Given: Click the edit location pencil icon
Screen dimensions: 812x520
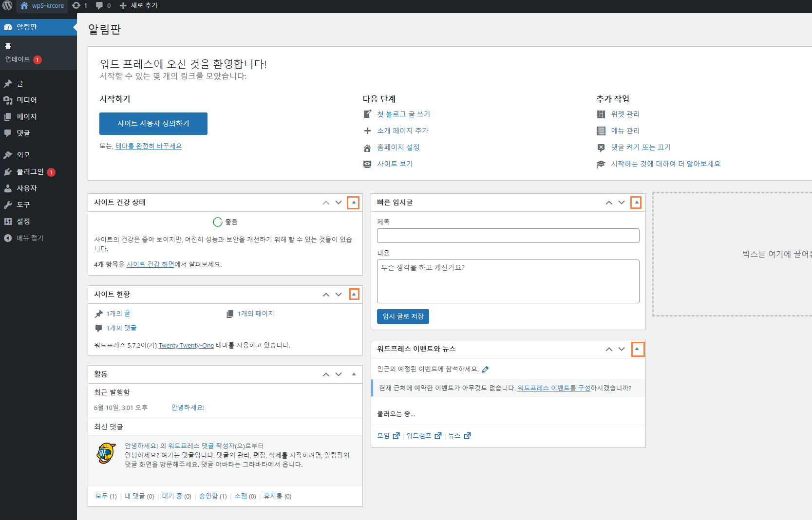Looking at the screenshot, I should (x=485, y=370).
